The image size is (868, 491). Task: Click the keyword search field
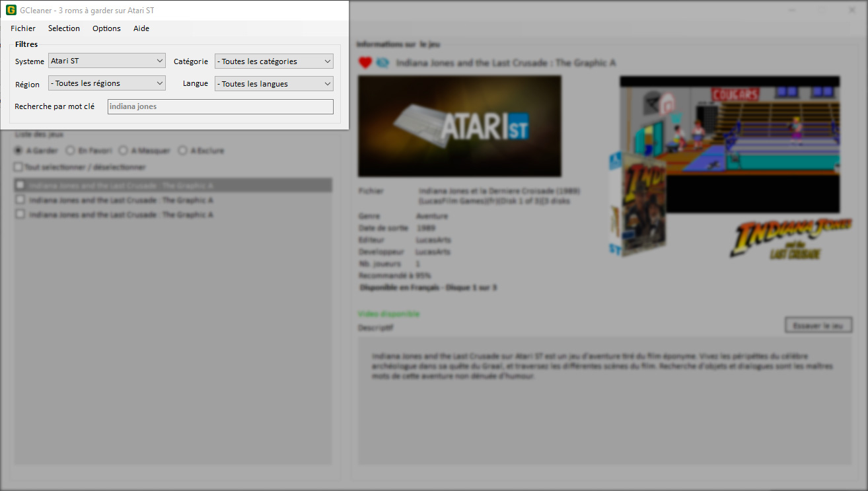221,106
